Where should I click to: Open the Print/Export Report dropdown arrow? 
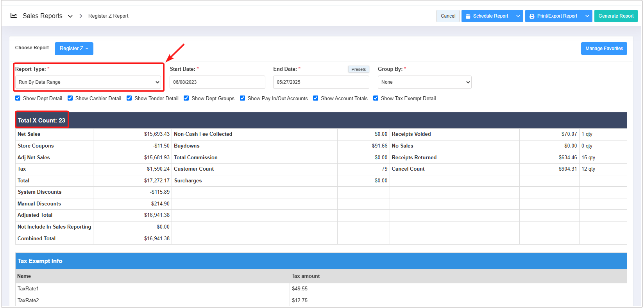(587, 16)
